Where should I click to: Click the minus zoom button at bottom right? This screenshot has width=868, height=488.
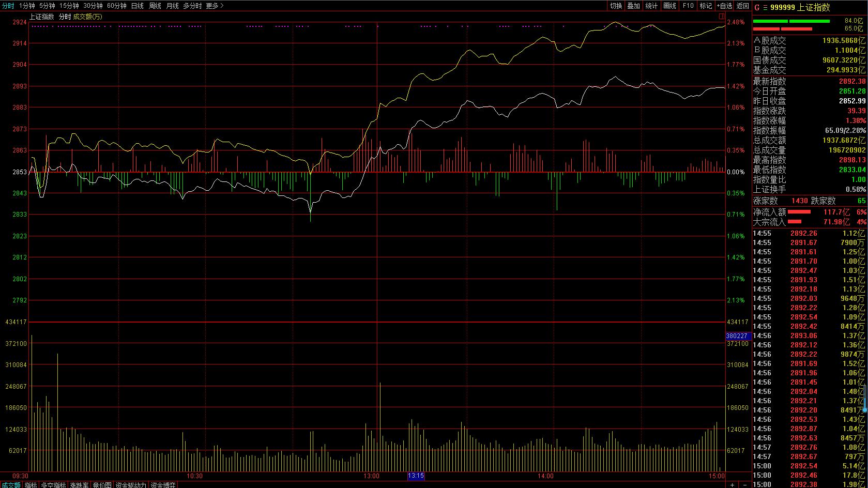745,484
